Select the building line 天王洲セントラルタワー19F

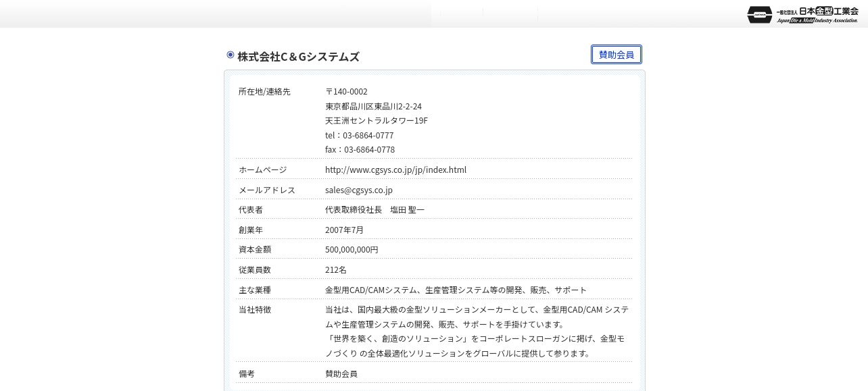(377, 120)
